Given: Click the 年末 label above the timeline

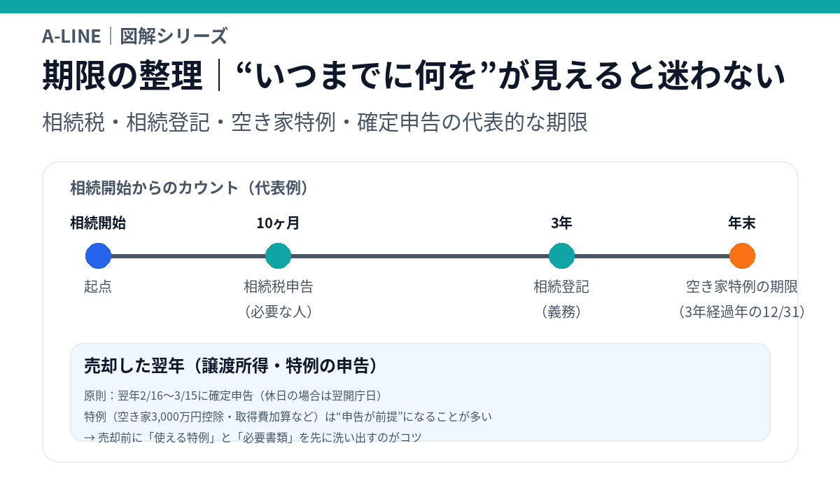Looking at the screenshot, I should [x=742, y=223].
